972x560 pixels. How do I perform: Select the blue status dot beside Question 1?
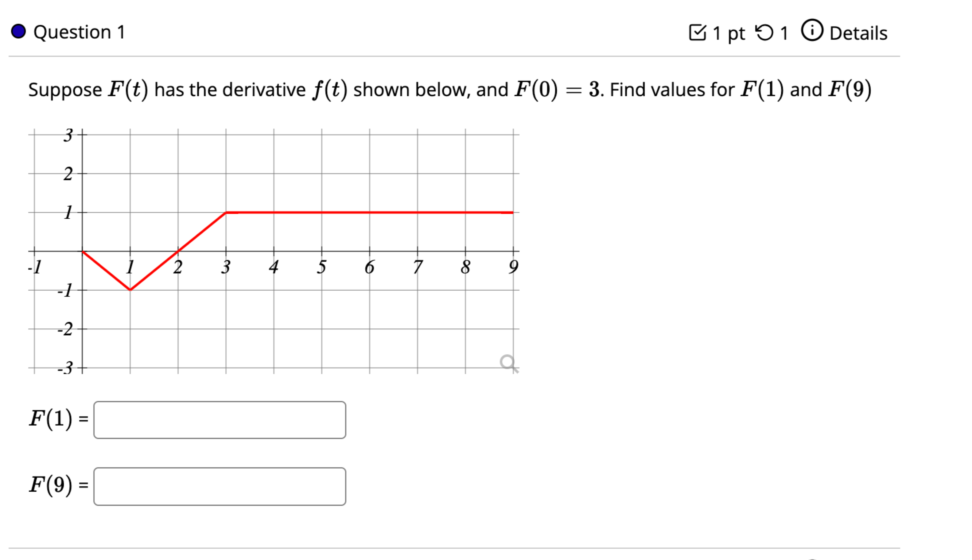[18, 32]
